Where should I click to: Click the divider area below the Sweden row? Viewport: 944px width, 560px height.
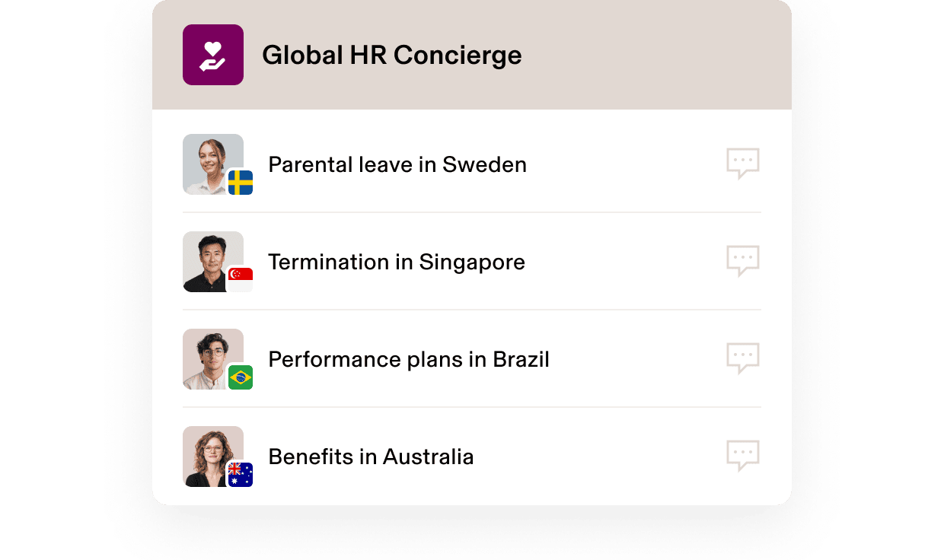[472, 212]
